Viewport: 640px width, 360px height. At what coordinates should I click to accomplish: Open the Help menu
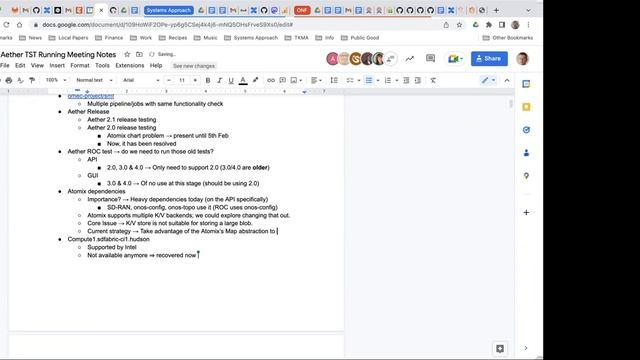[x=156, y=65]
